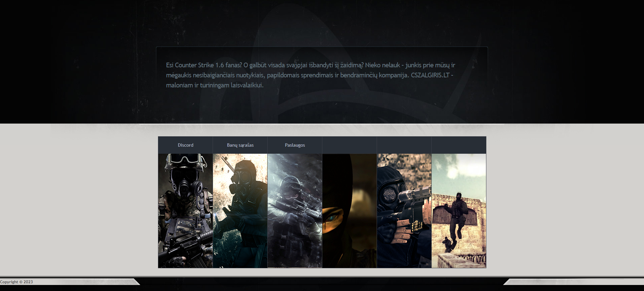The width and height of the screenshot is (644, 291).
Task: Click empty menu cell above the balaclava image
Action: click(350, 145)
